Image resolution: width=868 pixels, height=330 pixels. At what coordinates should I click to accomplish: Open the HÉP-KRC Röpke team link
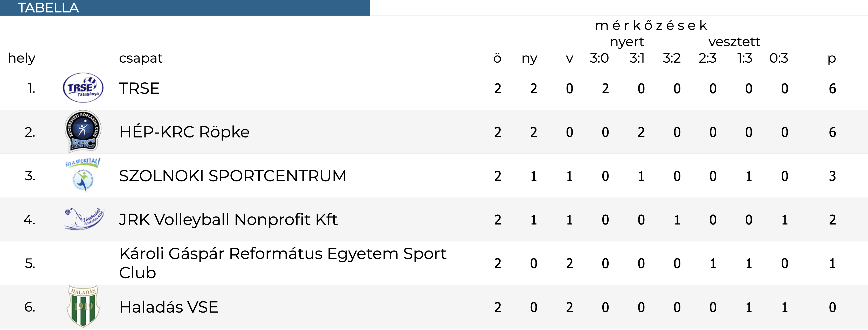(x=184, y=131)
